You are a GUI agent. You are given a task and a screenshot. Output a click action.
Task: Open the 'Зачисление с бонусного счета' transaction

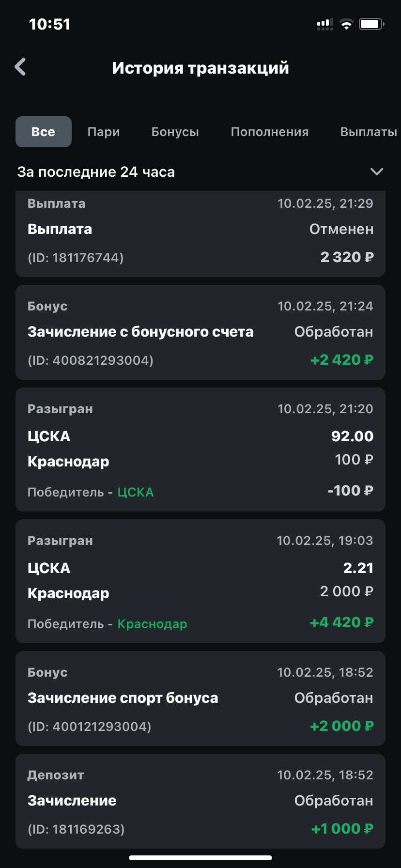(x=200, y=332)
